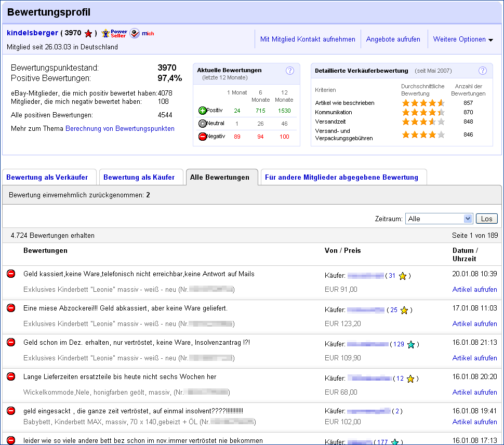Click the 4544 Alle positiven Bewertungen value
The width and height of the screenshot is (504, 445).
point(165,115)
